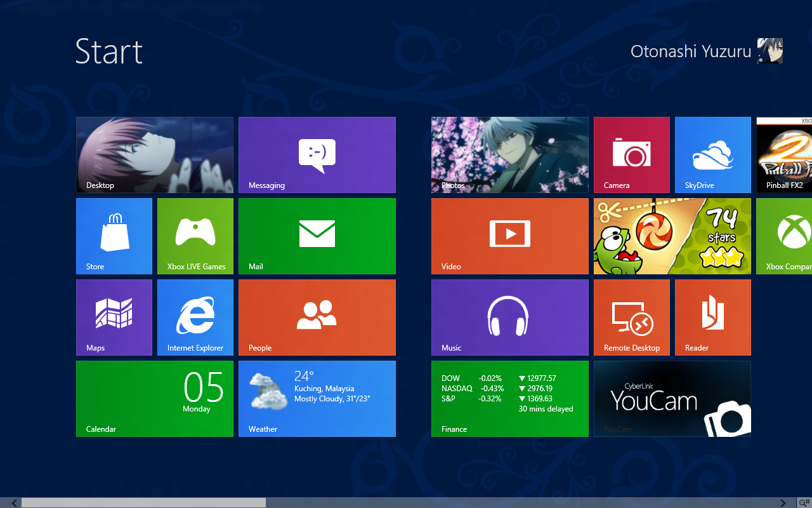This screenshot has height=508, width=812.
Task: Start the Music app
Action: (x=509, y=317)
